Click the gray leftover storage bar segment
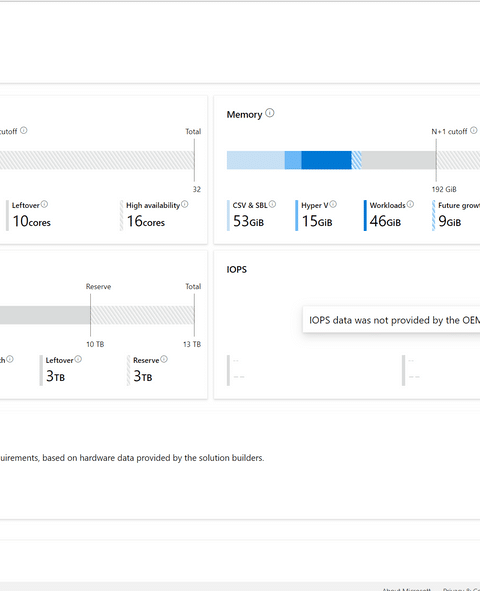The width and height of the screenshot is (480, 591). point(45,315)
